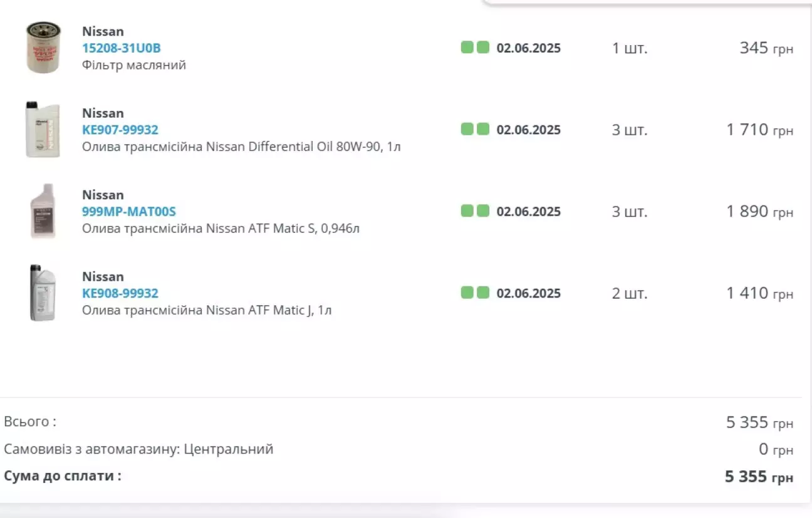Viewport: 812px width, 518px height.
Task: Click the price 1 890 грн
Action: pyautogui.click(x=760, y=212)
